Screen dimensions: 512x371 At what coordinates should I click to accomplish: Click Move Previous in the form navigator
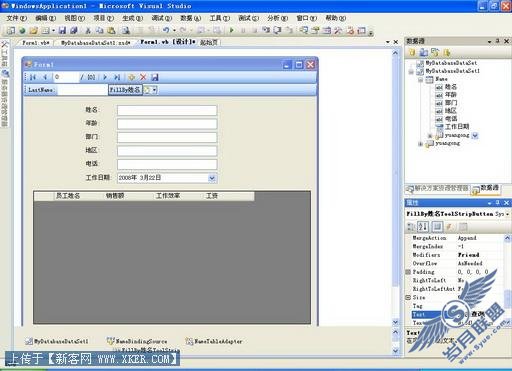click(45, 77)
